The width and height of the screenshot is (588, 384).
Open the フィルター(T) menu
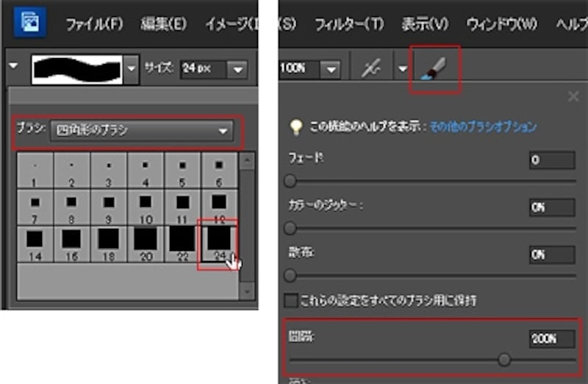(x=350, y=24)
